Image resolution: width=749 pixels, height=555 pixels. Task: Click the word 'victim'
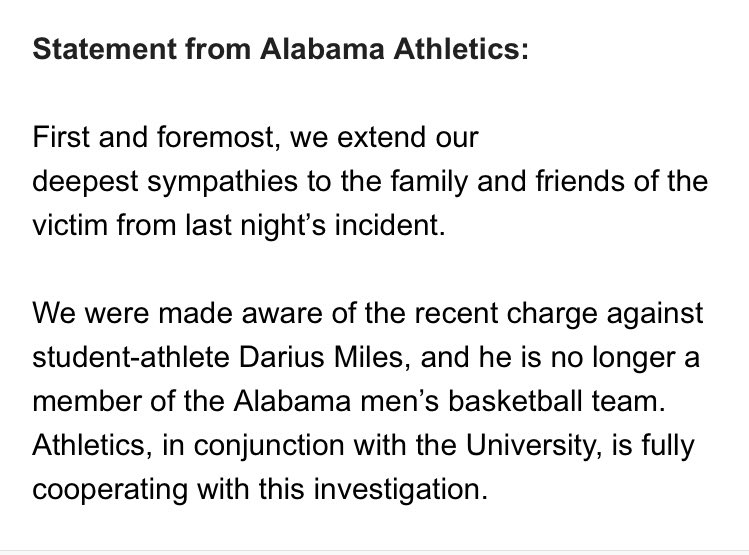70,225
